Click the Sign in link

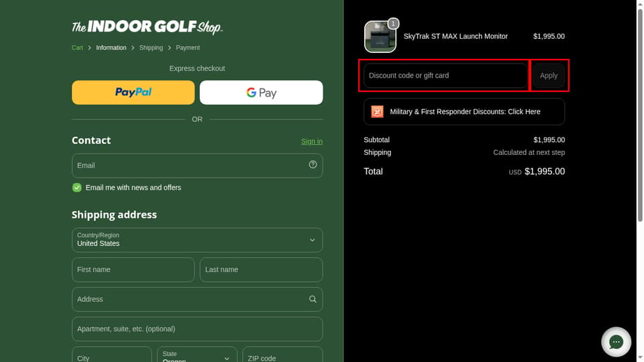[312, 141]
